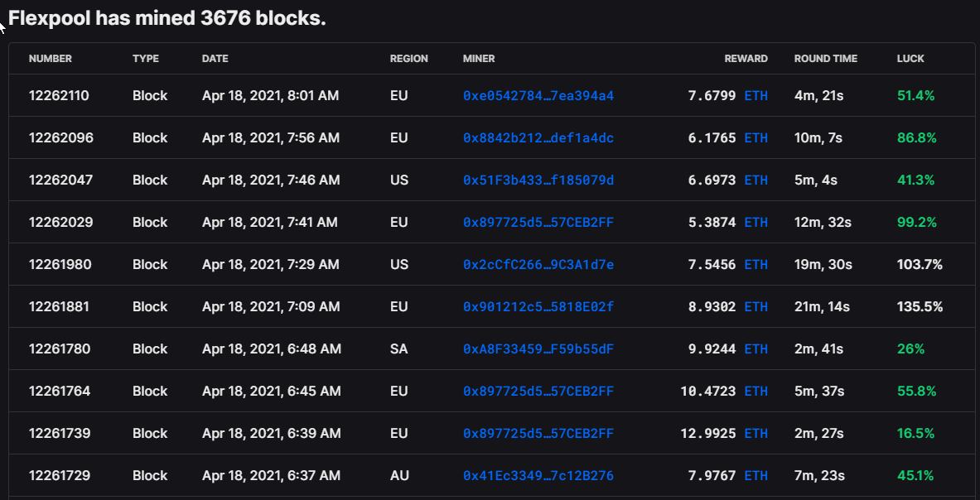Viewport: 980px width, 500px height.
Task: Click the round time 19m, 30s
Action: point(823,265)
